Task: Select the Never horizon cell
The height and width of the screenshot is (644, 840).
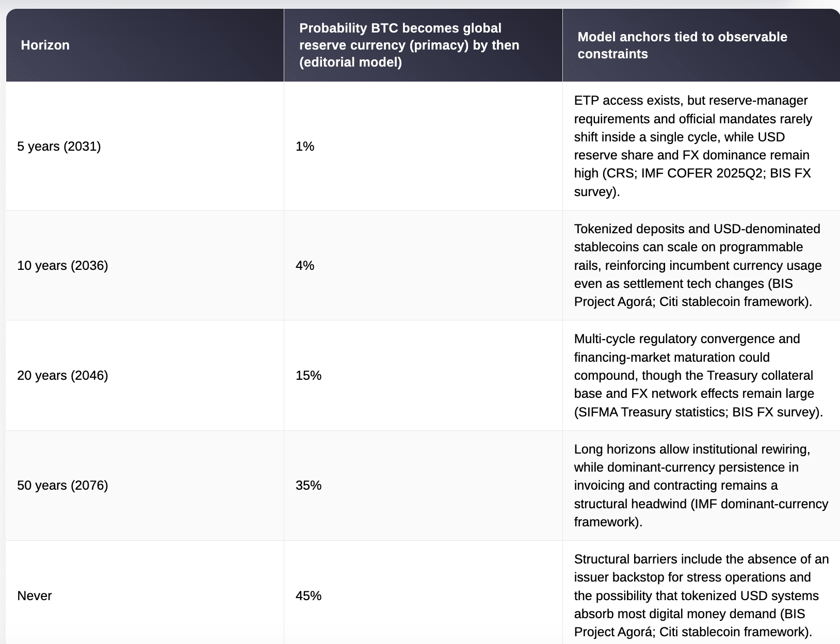Action: point(35,596)
